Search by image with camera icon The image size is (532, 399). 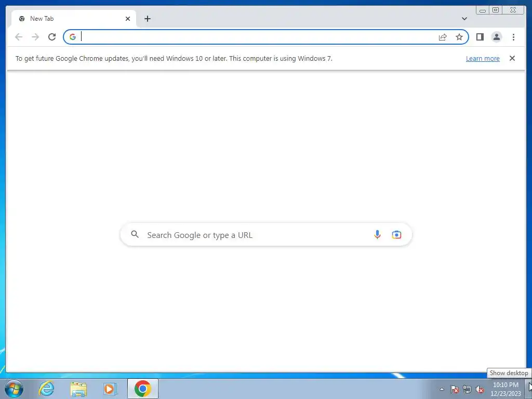pyautogui.click(x=396, y=234)
